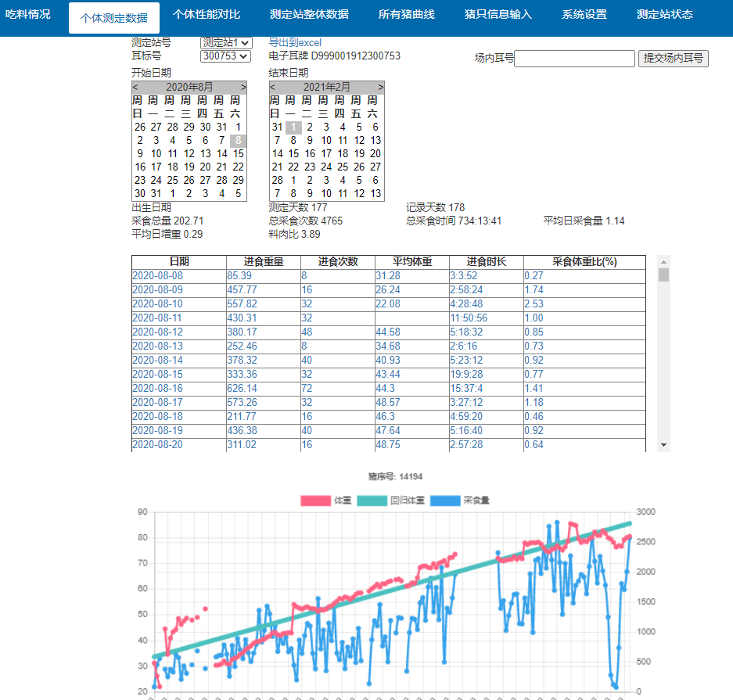This screenshot has width=733, height=700.
Task: Open the 测定站号 station dropdown
Action: click(225, 42)
